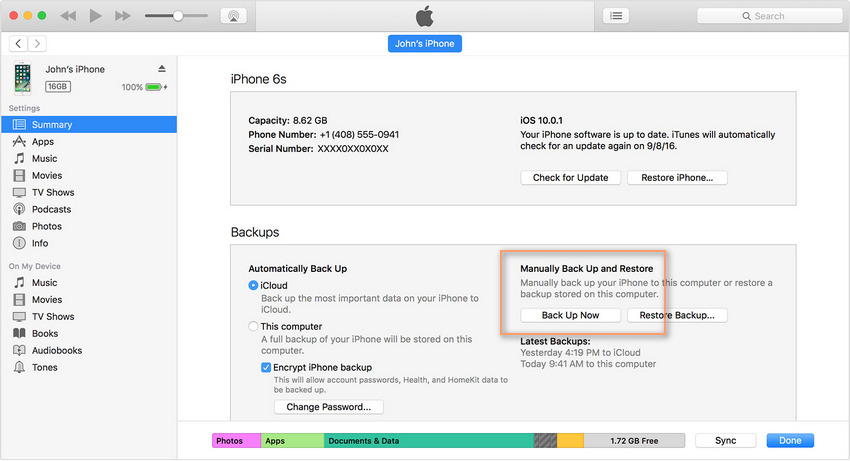Click Back Up Now button
Viewport: 850px width, 461px height.
(x=571, y=315)
